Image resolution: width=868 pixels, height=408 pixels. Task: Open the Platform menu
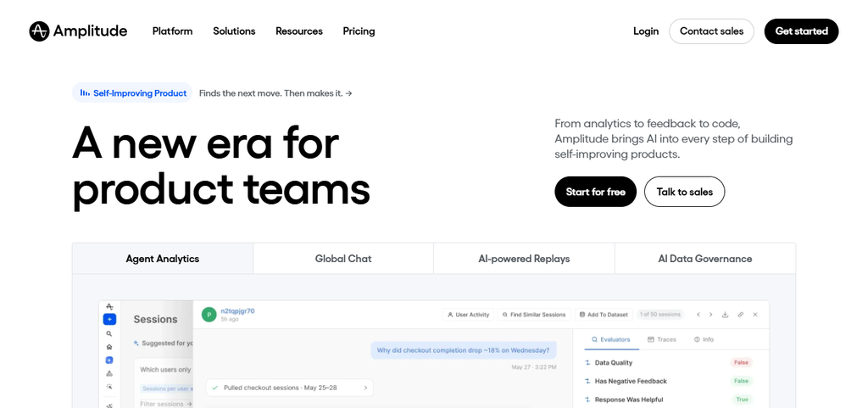(x=173, y=31)
